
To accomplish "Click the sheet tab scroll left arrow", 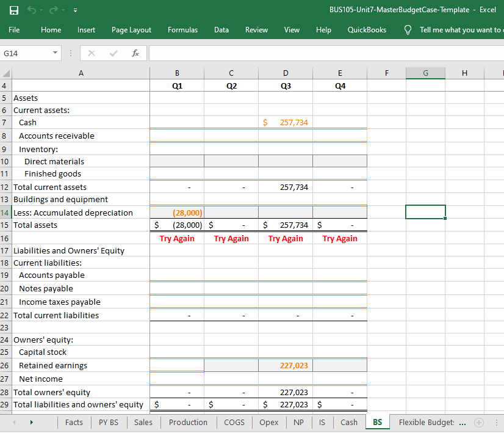I will point(14,423).
